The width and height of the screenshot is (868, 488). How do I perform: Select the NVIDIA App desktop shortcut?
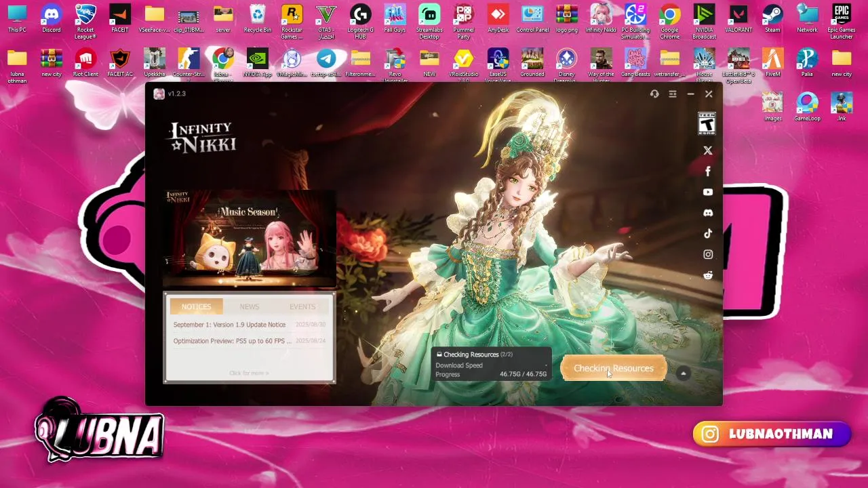[x=257, y=62]
